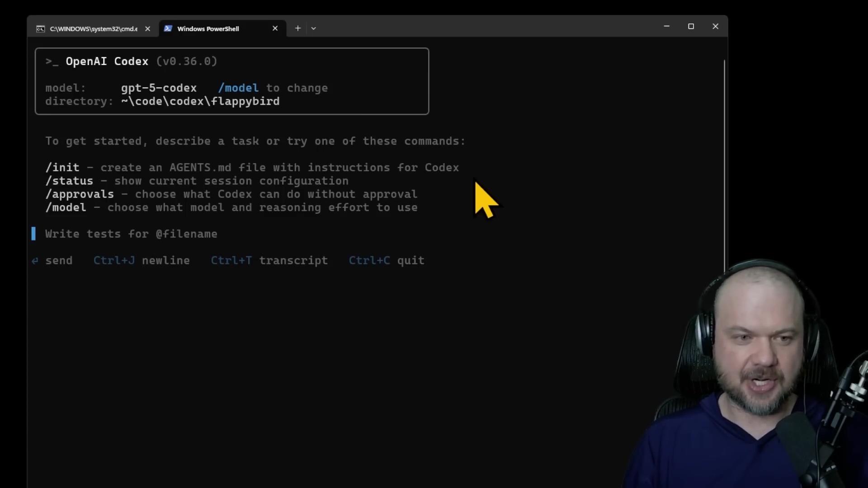Click the PowerShell tab icon
This screenshot has height=488, width=868.
point(168,28)
